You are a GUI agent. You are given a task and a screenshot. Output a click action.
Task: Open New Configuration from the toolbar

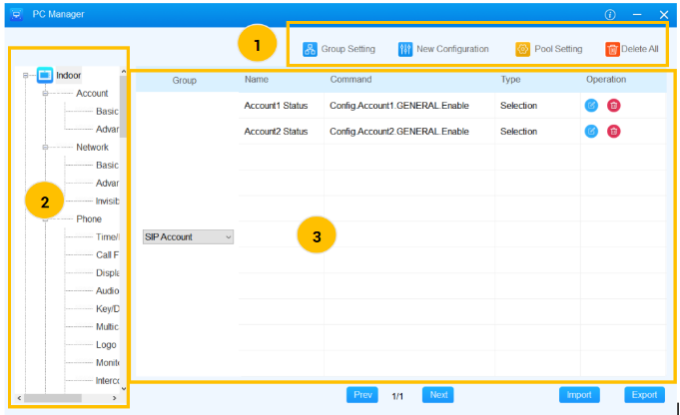(x=405, y=49)
